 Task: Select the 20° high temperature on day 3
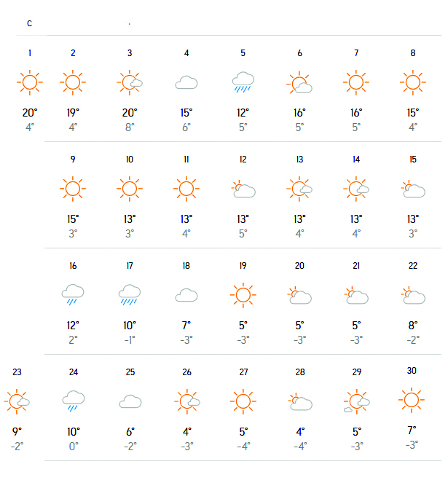click(x=130, y=112)
